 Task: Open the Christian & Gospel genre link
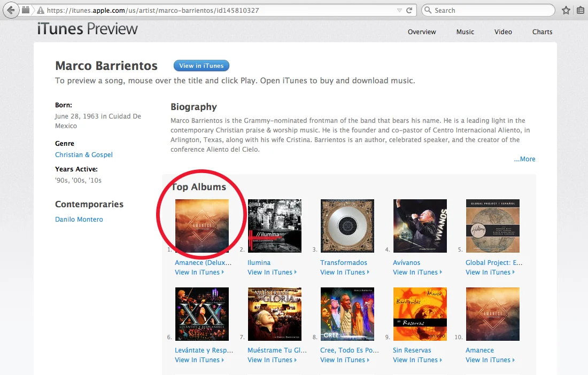(x=83, y=155)
